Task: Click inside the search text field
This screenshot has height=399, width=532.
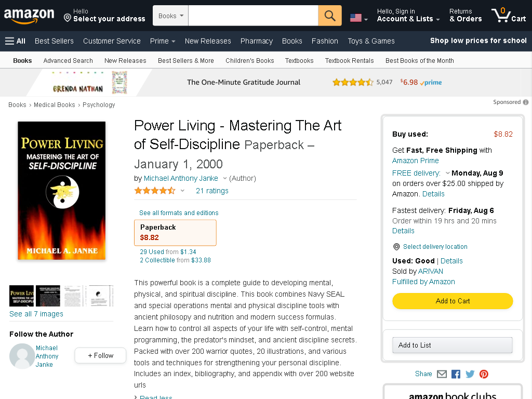Action: 253,16
